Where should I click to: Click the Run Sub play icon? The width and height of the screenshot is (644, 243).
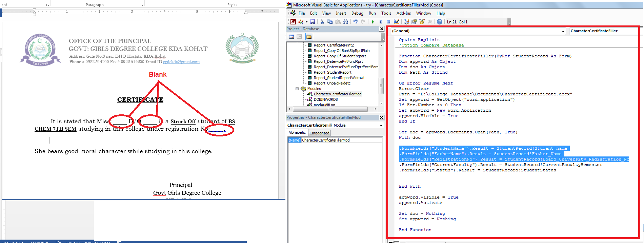click(373, 22)
